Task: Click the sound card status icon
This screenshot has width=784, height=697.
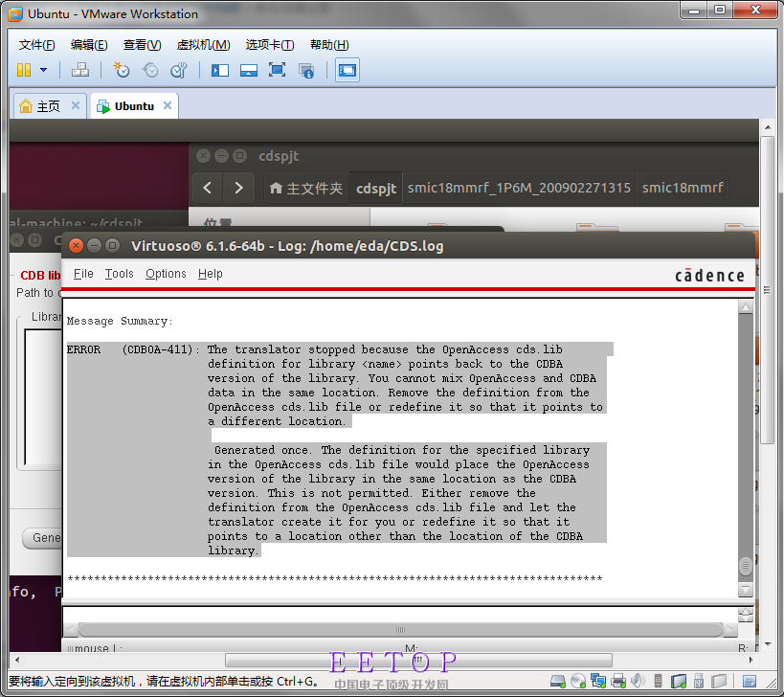Action: pyautogui.click(x=638, y=681)
